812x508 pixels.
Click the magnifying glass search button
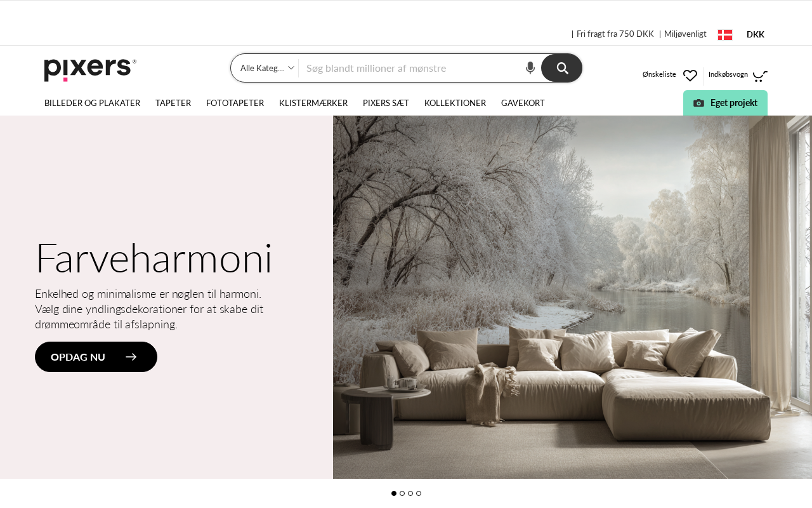tap(562, 68)
